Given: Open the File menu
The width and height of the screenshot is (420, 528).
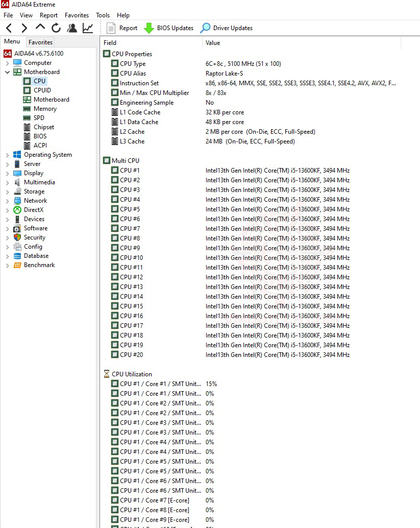Looking at the screenshot, I should (x=8, y=15).
